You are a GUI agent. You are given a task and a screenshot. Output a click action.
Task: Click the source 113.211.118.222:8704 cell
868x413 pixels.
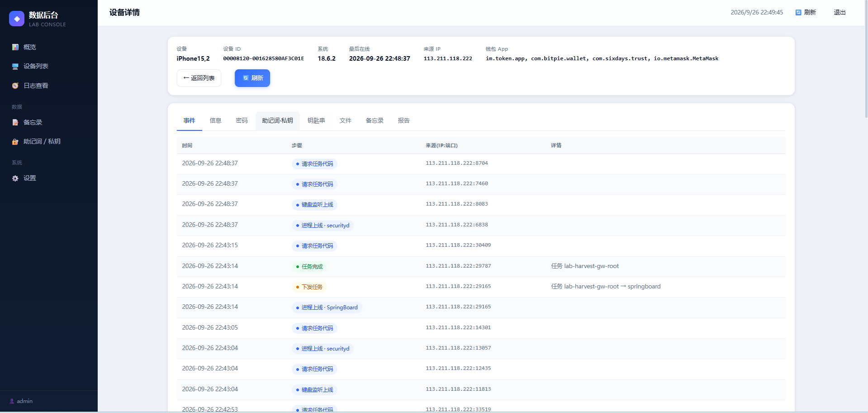tap(457, 163)
